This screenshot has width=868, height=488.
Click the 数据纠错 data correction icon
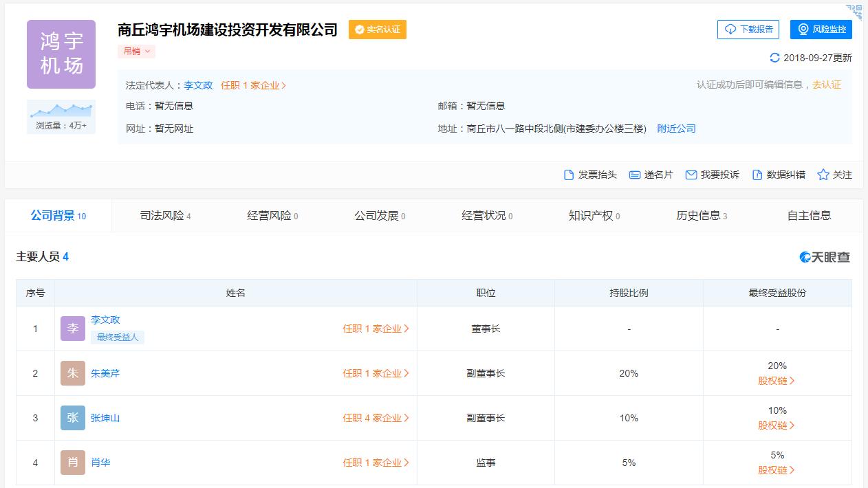click(x=779, y=175)
